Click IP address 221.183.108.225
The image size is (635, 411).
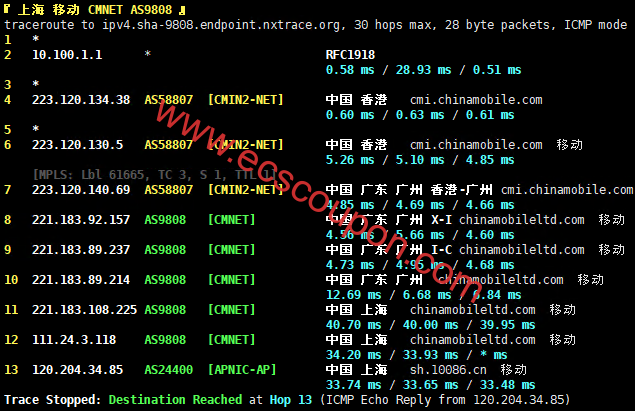tap(84, 309)
